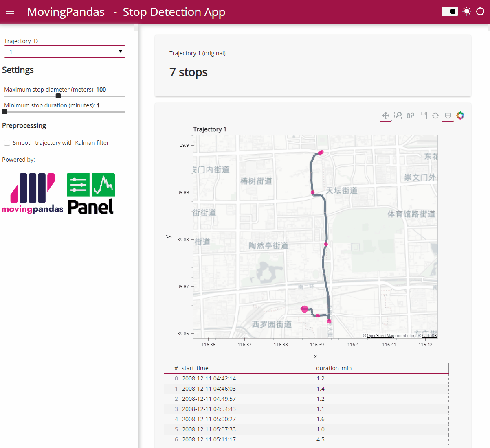The height and width of the screenshot is (448, 490).
Task: Reset the plot view
Action: tap(435, 116)
